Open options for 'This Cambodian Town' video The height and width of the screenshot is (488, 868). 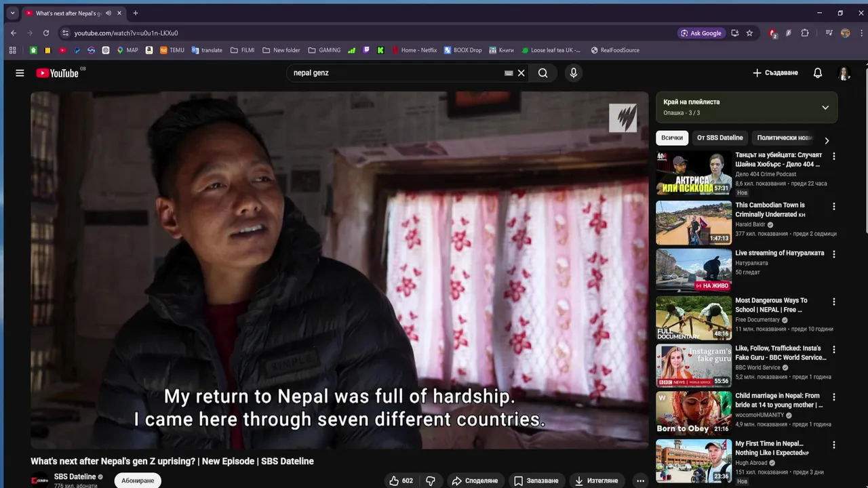click(x=834, y=206)
